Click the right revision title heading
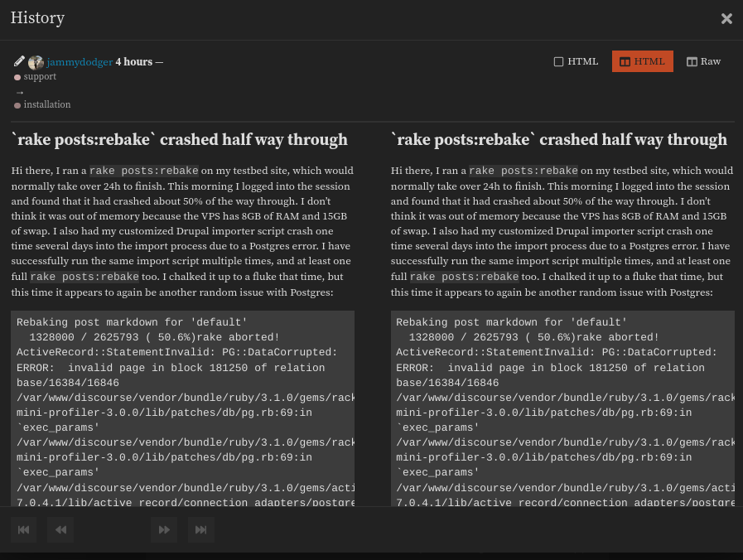Screen dimensions: 743x560 pyautogui.click(x=558, y=140)
